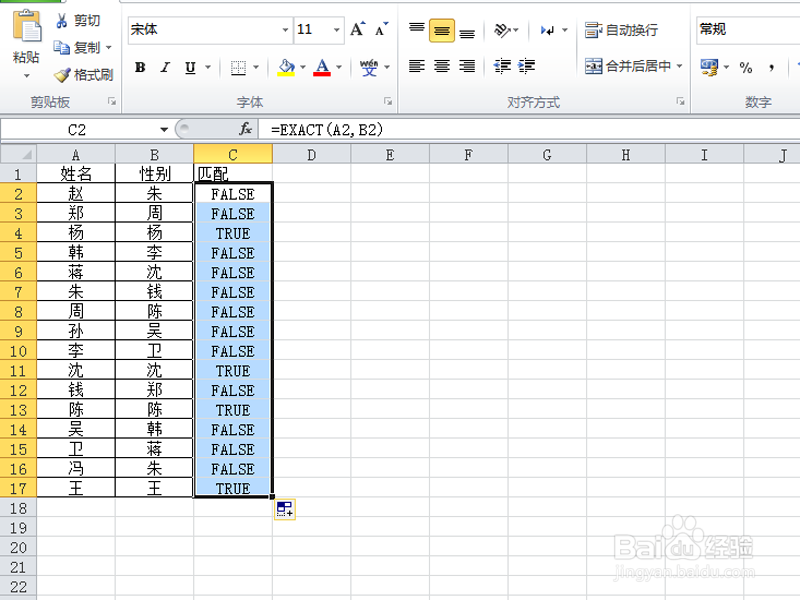Select row 4 header
800x600 pixels.
click(x=18, y=233)
